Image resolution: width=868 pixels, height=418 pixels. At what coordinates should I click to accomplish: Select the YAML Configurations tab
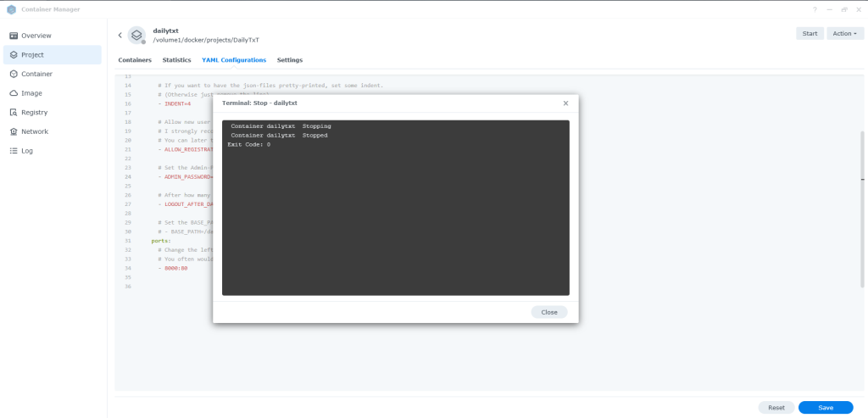pos(234,60)
